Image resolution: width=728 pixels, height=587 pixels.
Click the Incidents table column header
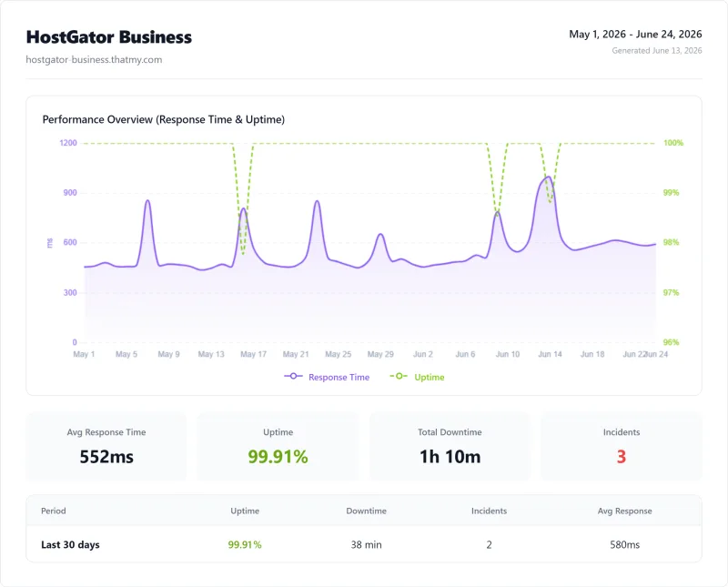tap(489, 511)
